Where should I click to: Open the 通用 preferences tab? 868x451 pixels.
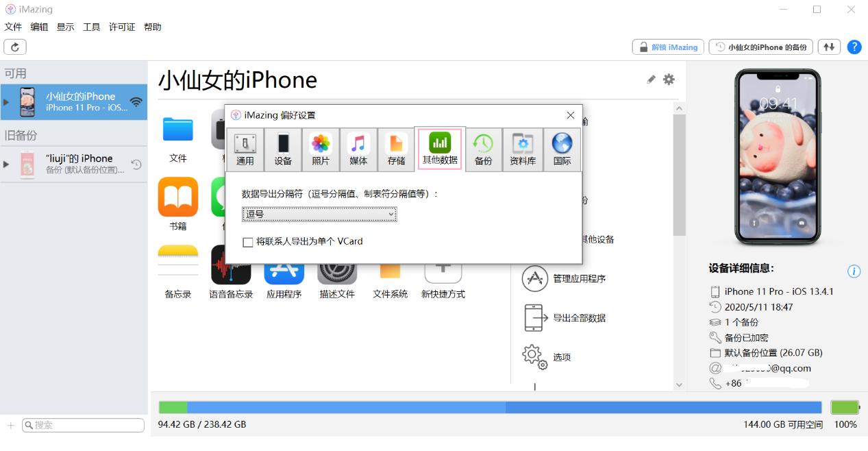click(245, 149)
